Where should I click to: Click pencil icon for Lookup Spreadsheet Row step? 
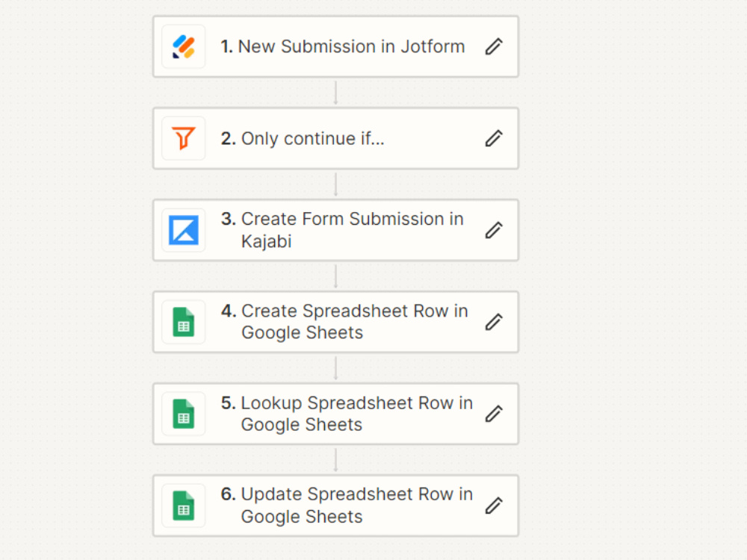[494, 414]
